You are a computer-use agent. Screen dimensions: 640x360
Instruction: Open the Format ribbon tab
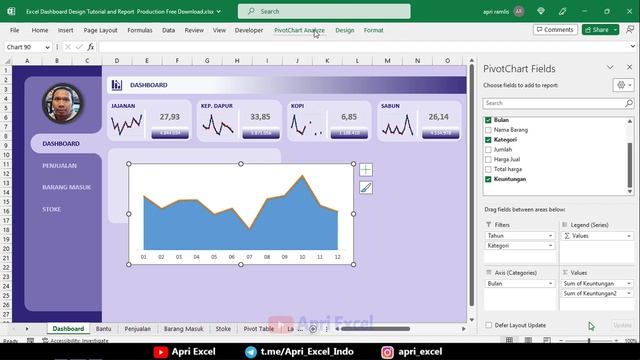[x=373, y=30]
